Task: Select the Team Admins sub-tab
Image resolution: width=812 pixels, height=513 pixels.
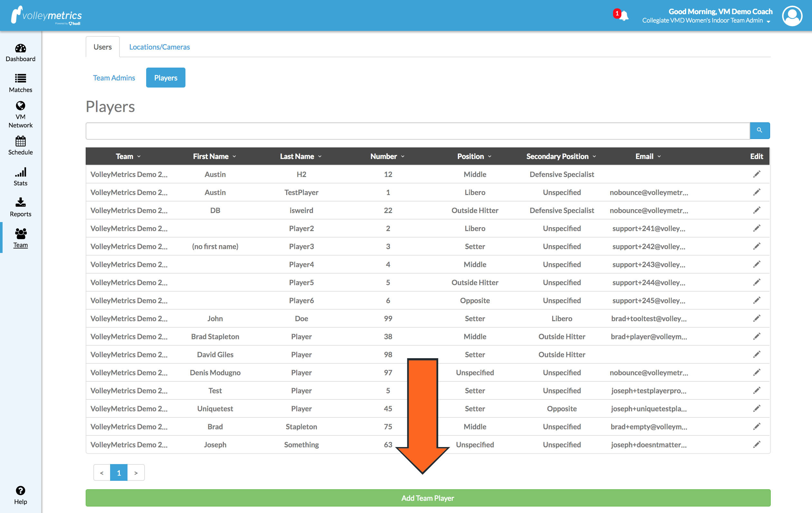Action: pyautogui.click(x=114, y=78)
